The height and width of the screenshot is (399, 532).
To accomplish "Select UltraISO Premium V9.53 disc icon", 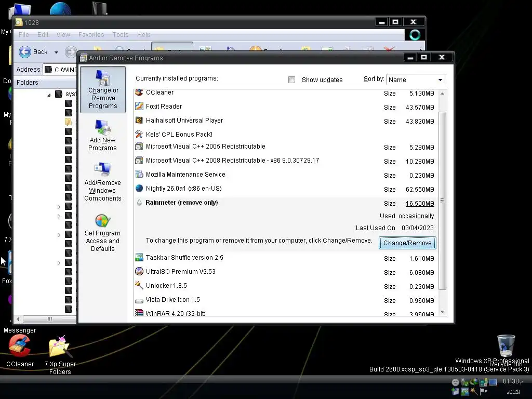I will coord(139,271).
